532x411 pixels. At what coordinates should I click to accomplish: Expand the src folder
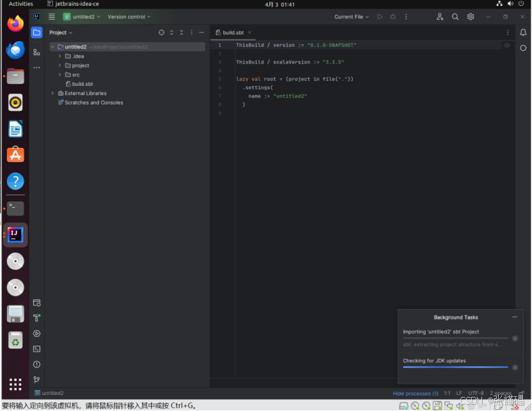(58, 74)
